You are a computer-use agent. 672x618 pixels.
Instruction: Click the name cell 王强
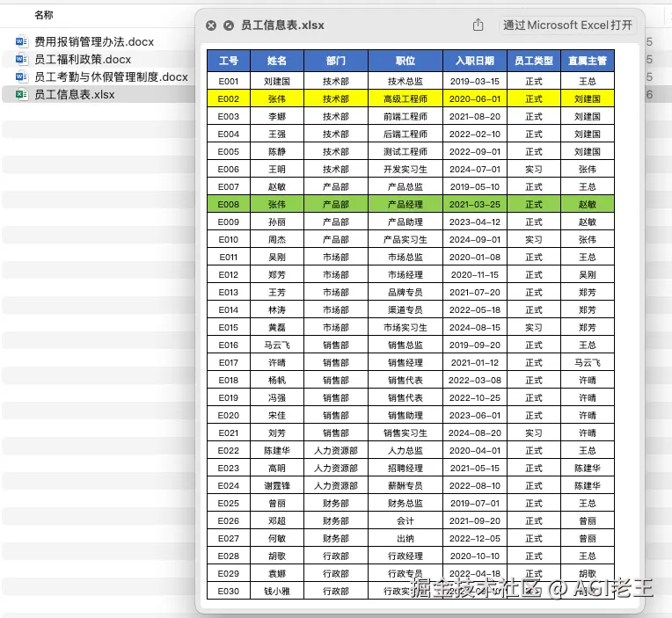[277, 134]
